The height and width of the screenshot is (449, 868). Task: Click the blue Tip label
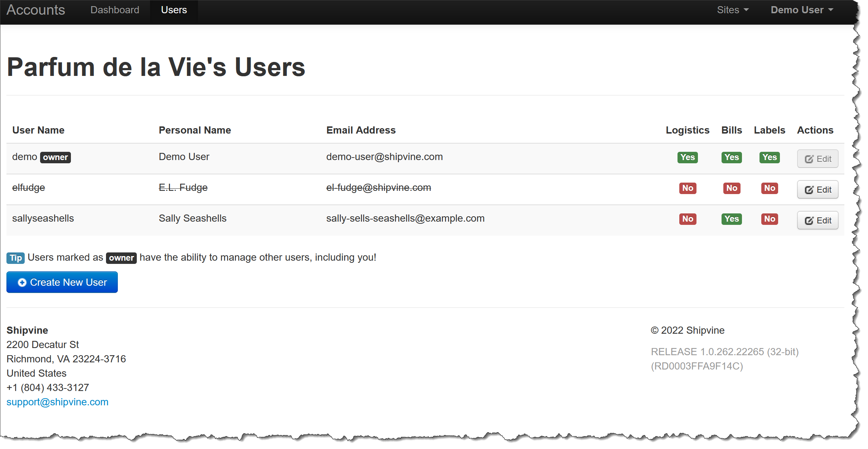click(15, 258)
